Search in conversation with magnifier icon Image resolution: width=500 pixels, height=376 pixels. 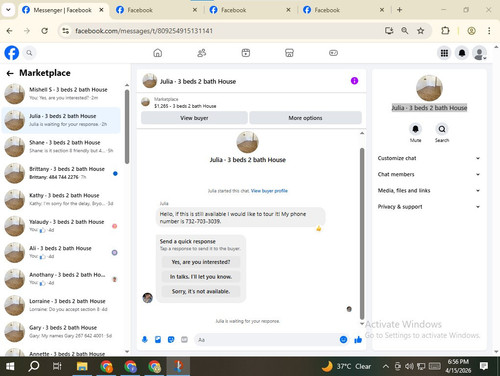point(442,129)
